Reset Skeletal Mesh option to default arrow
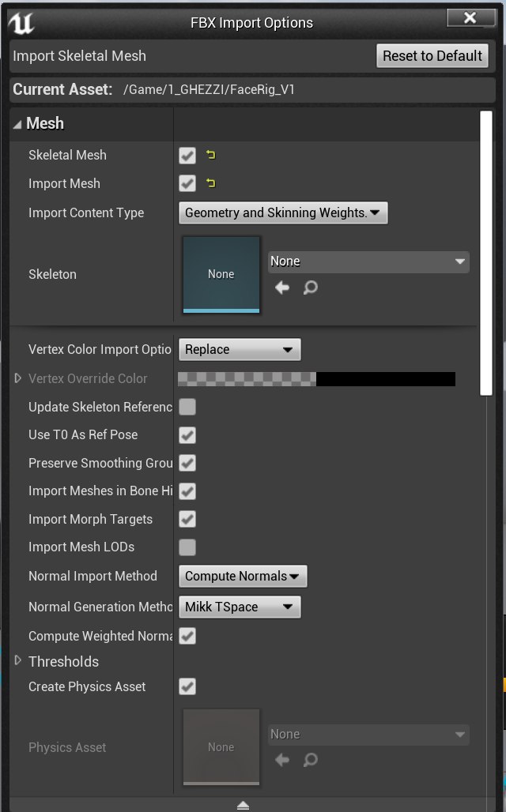The width and height of the screenshot is (506, 812). 210,154
